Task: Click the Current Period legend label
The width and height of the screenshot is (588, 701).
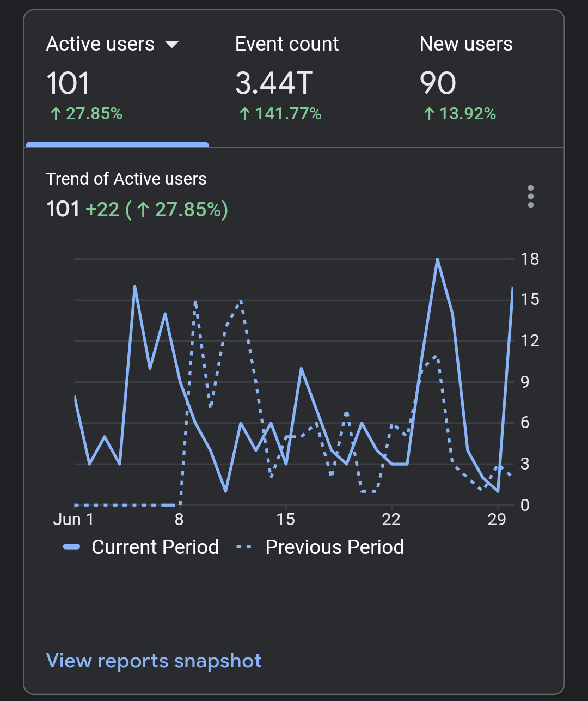Action: pos(155,547)
